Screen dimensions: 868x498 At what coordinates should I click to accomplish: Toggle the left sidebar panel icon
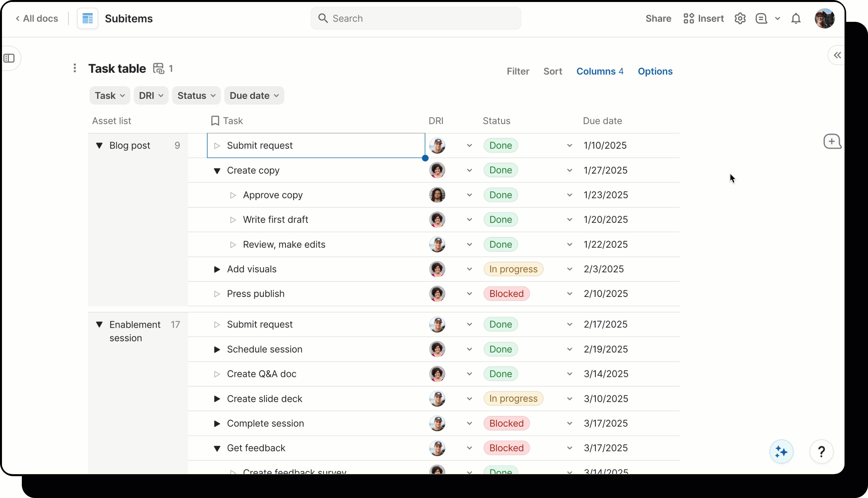9,58
